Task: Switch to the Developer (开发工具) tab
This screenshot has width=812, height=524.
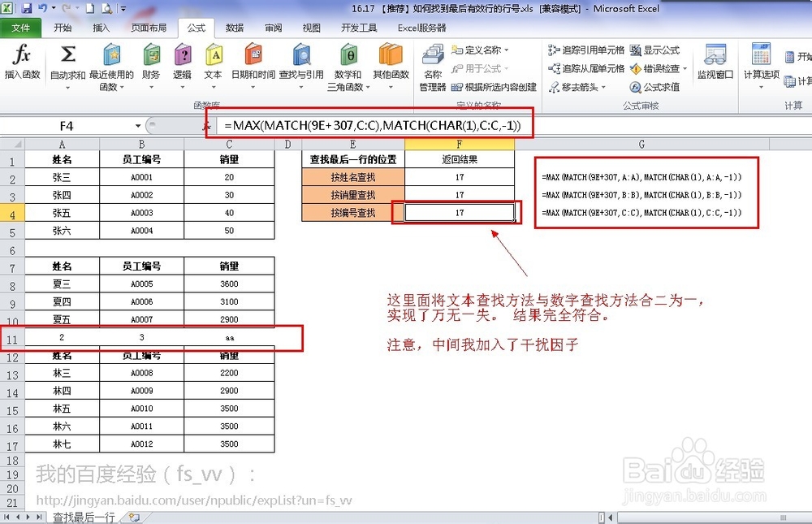Action: coord(359,28)
